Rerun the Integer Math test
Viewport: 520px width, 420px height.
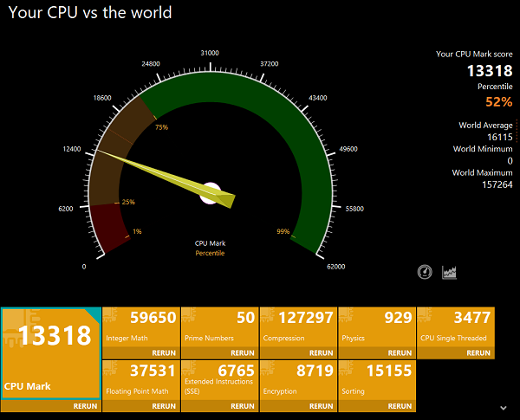[x=164, y=353]
